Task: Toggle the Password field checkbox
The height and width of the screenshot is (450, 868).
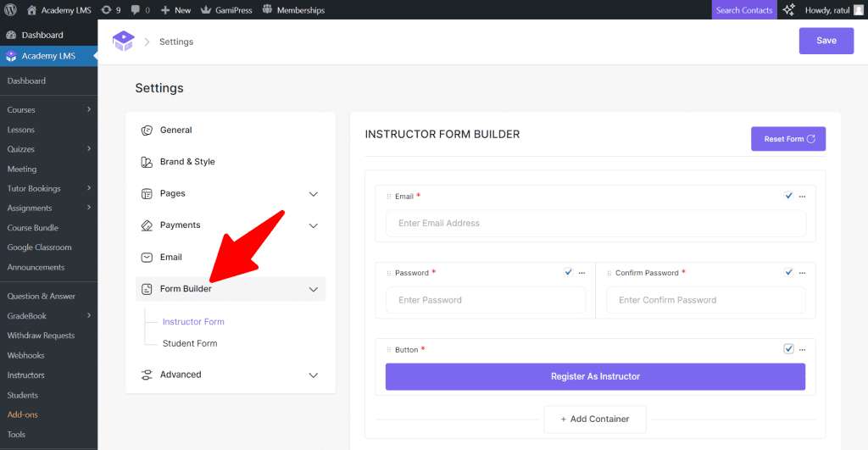Action: click(568, 272)
